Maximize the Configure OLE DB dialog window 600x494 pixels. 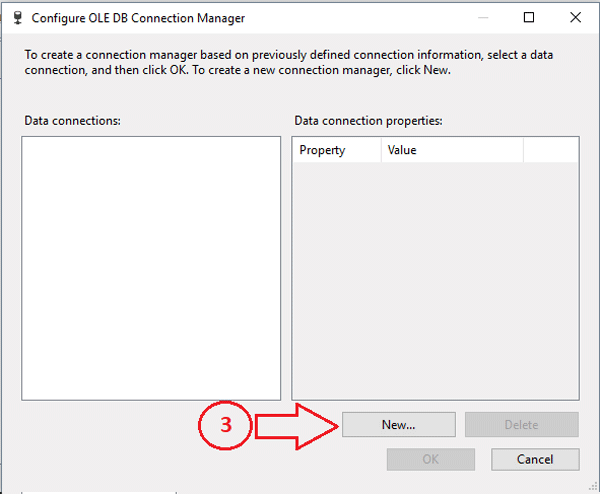click(x=529, y=17)
